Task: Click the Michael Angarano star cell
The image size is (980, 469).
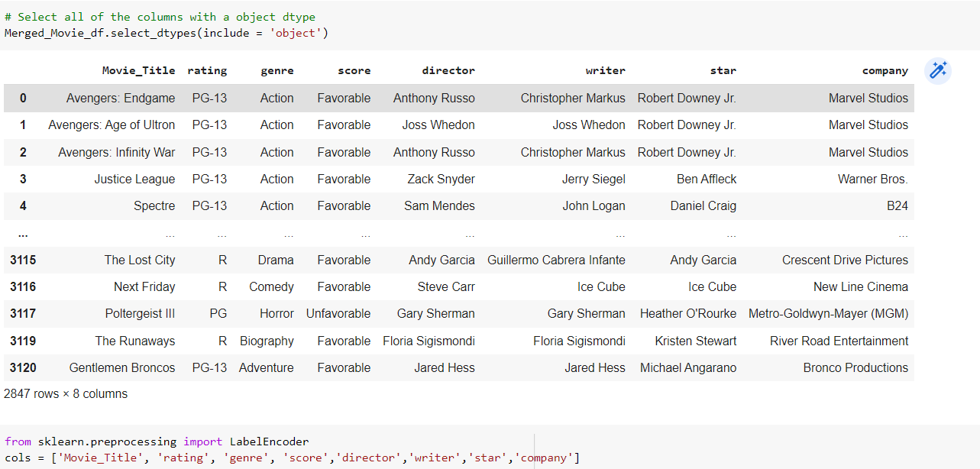Action: 687,367
